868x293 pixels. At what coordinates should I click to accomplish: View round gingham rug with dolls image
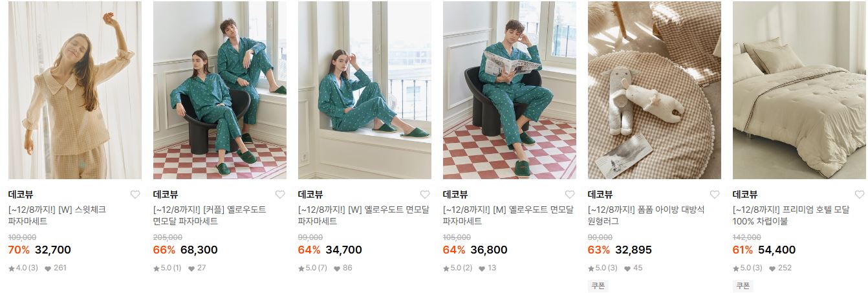click(x=655, y=90)
